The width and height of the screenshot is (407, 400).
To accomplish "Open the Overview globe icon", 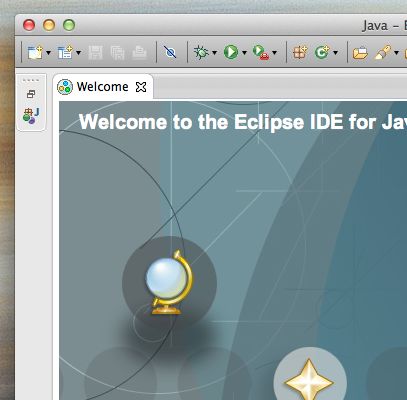I will point(169,283).
